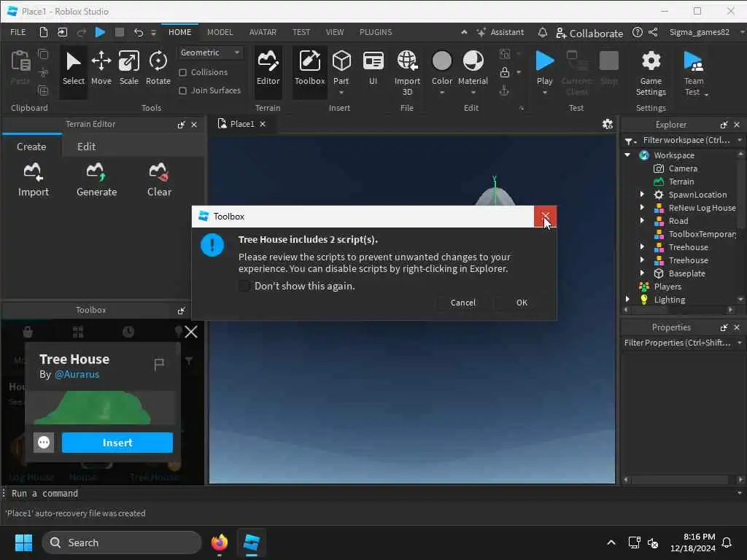Open the Geometric mode dropdown
Image resolution: width=747 pixels, height=560 pixels.
tap(210, 52)
